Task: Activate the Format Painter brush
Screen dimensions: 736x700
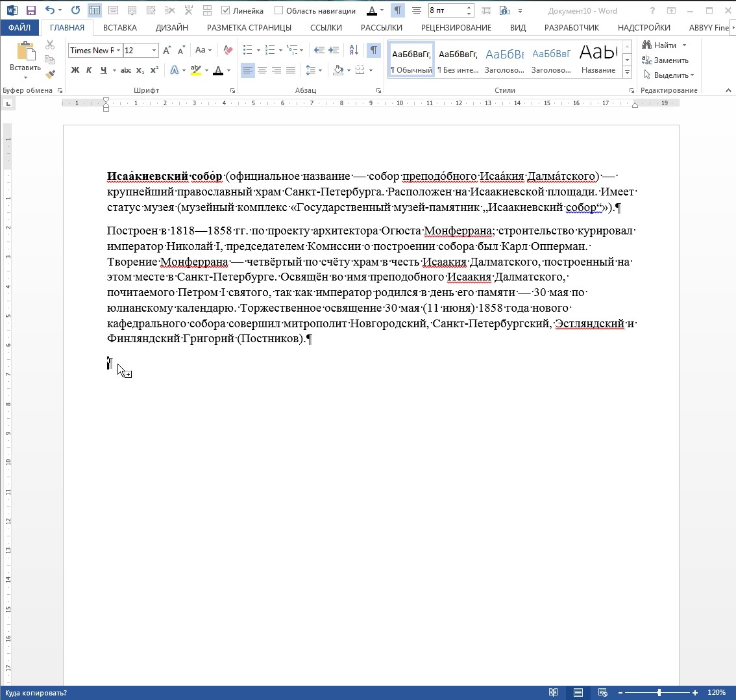Action: click(x=50, y=74)
